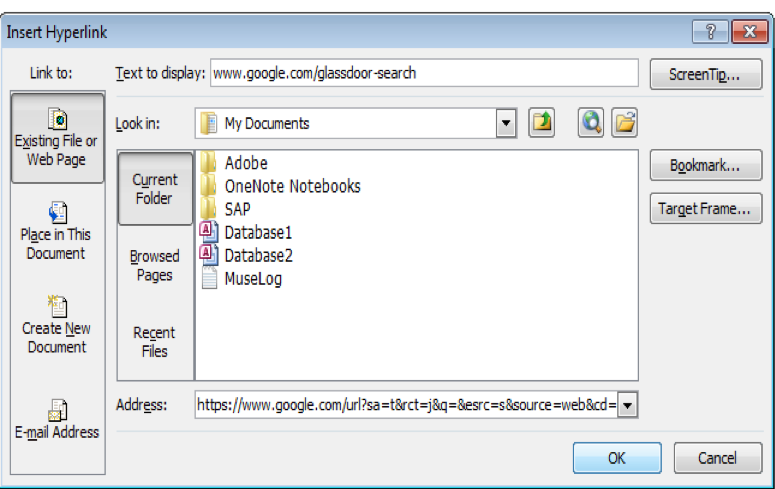Switch to Current Folder view
The width and height of the screenshot is (775, 489).
pyautogui.click(x=155, y=188)
